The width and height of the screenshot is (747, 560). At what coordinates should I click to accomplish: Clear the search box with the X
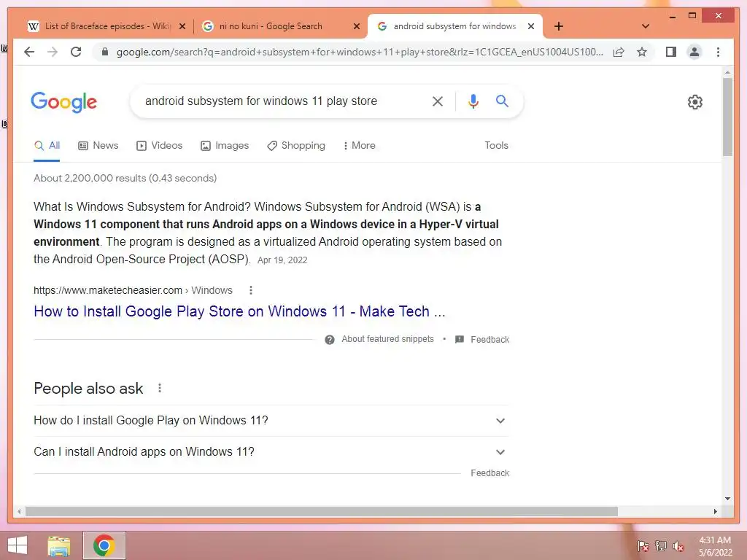pos(438,101)
